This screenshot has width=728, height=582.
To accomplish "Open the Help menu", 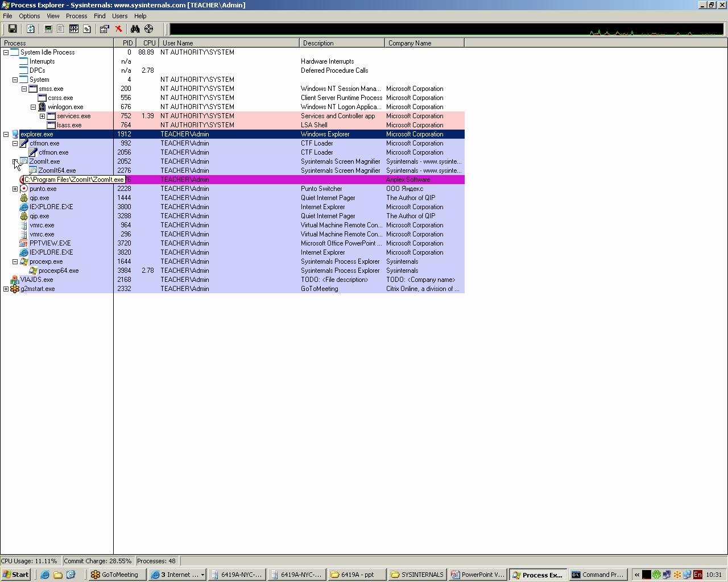I will pyautogui.click(x=140, y=16).
